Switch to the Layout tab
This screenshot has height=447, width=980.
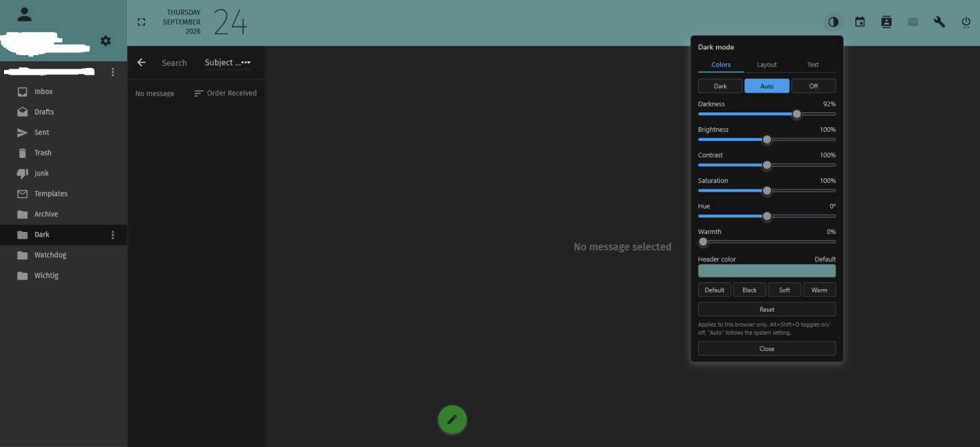click(767, 65)
